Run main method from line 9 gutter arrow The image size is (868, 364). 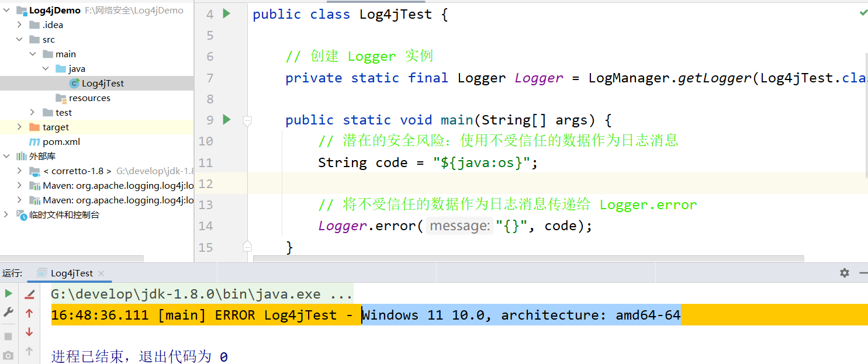(x=227, y=120)
